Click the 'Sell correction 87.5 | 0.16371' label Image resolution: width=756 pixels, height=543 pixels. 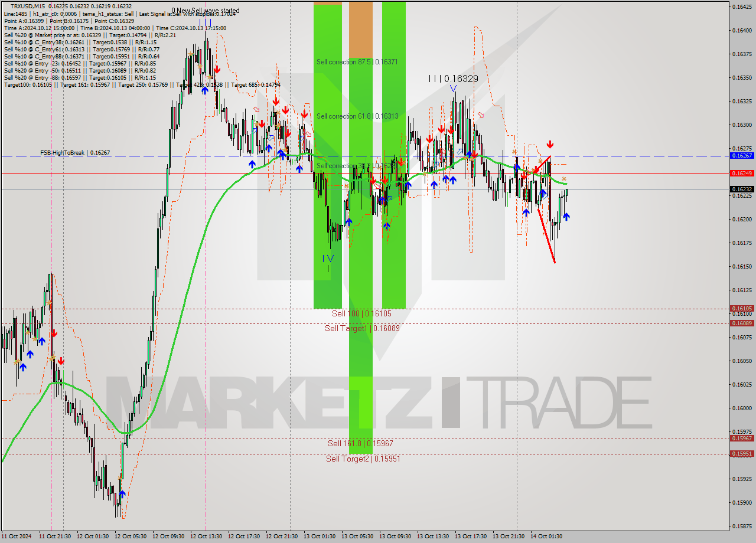[357, 62]
